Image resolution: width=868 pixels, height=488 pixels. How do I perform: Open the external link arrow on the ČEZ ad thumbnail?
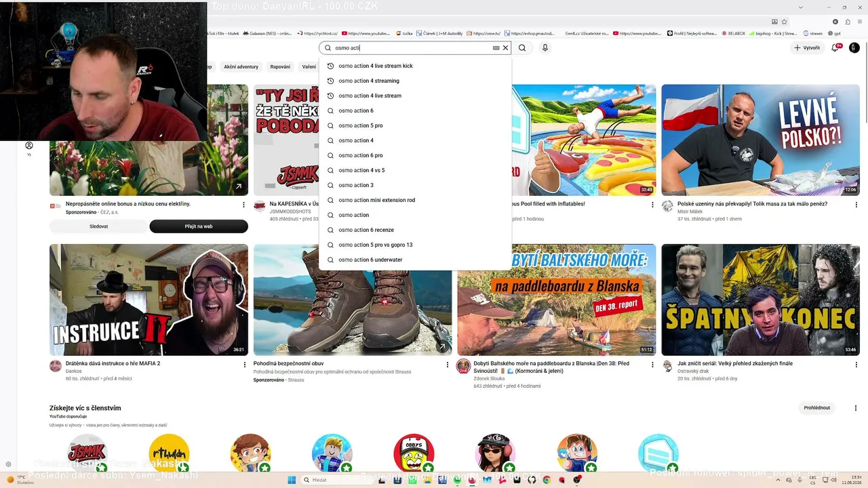(239, 186)
